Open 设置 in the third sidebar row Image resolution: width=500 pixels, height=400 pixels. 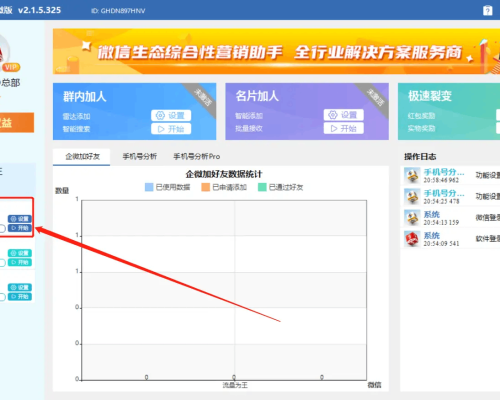pyautogui.click(x=20, y=287)
